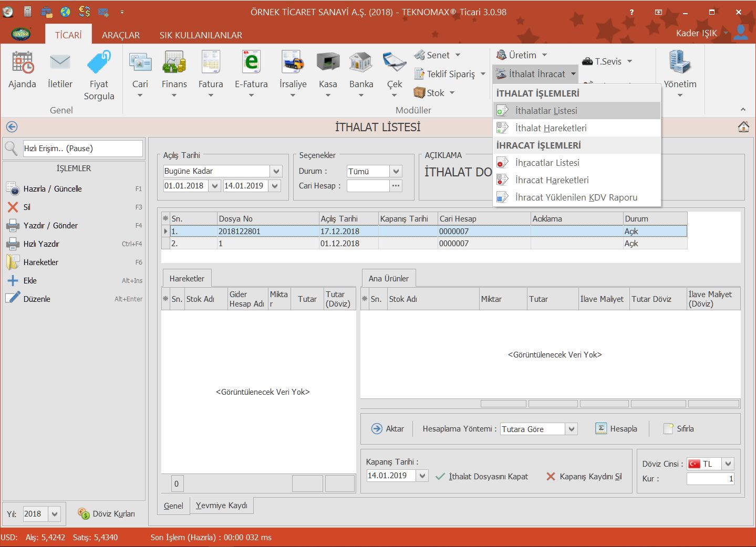Viewport: 756px width, 547px height.
Task: Select İhracatlar Listesi from the menu
Action: click(547, 163)
